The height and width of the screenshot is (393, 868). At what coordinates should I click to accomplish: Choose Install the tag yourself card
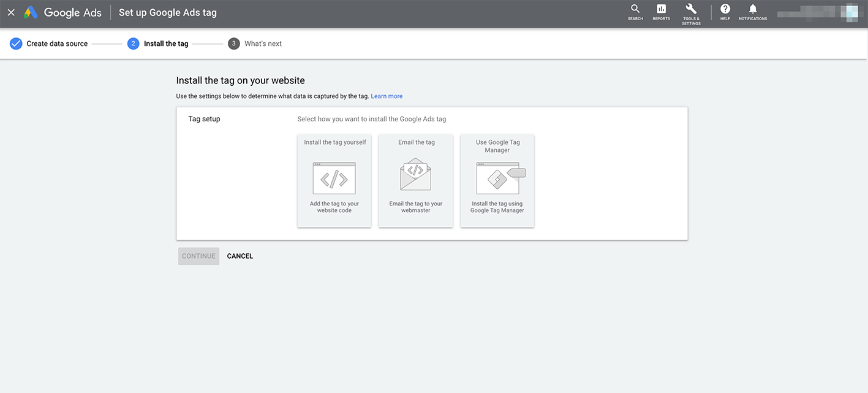coord(334,181)
